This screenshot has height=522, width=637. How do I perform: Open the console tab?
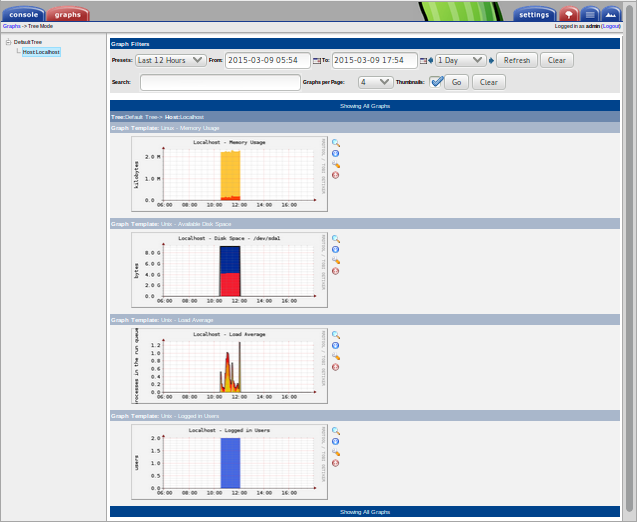pos(23,14)
